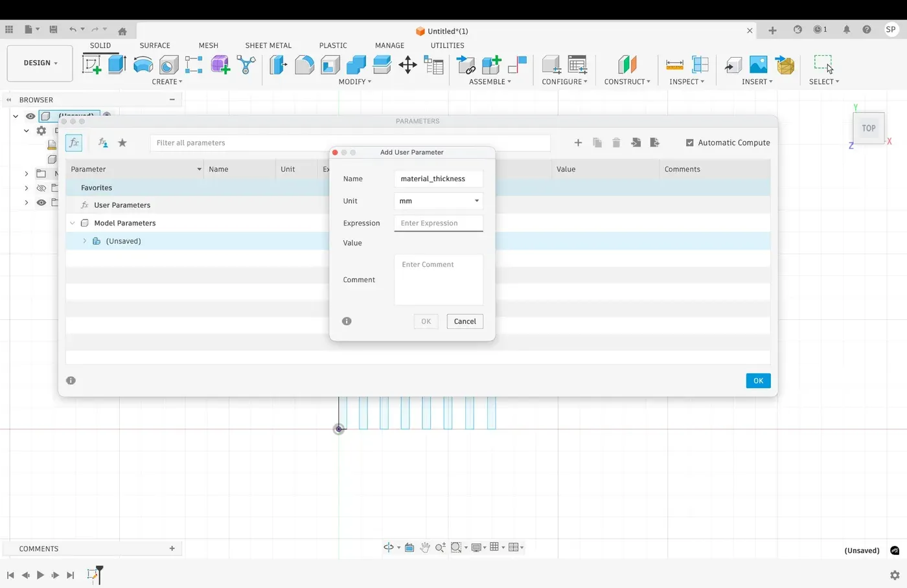Switch to the PLASTIC tab
The width and height of the screenshot is (907, 588).
coord(333,45)
